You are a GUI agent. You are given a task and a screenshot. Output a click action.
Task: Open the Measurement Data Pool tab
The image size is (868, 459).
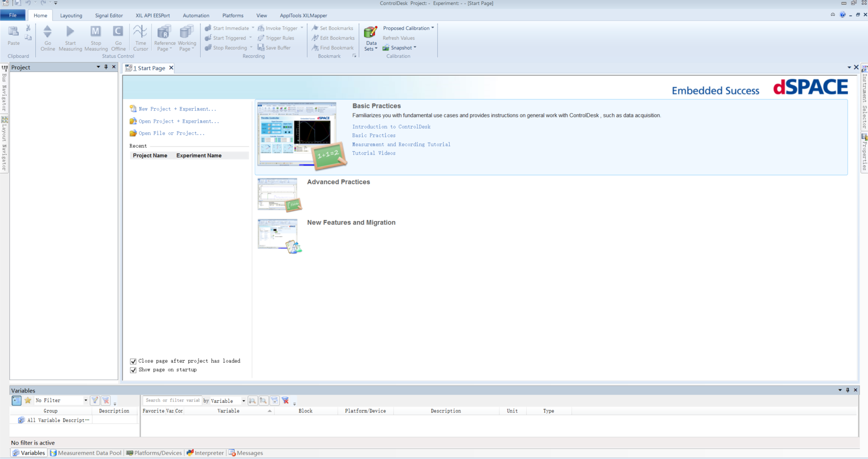86,453
